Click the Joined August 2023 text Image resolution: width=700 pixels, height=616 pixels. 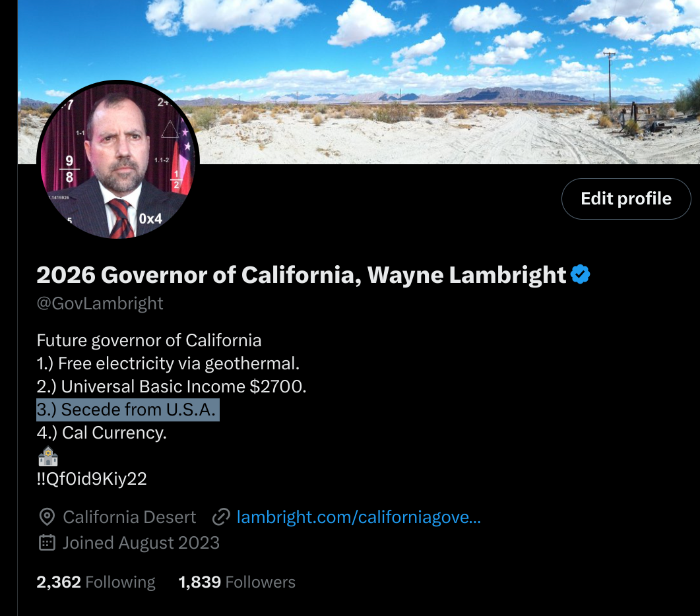click(x=141, y=543)
